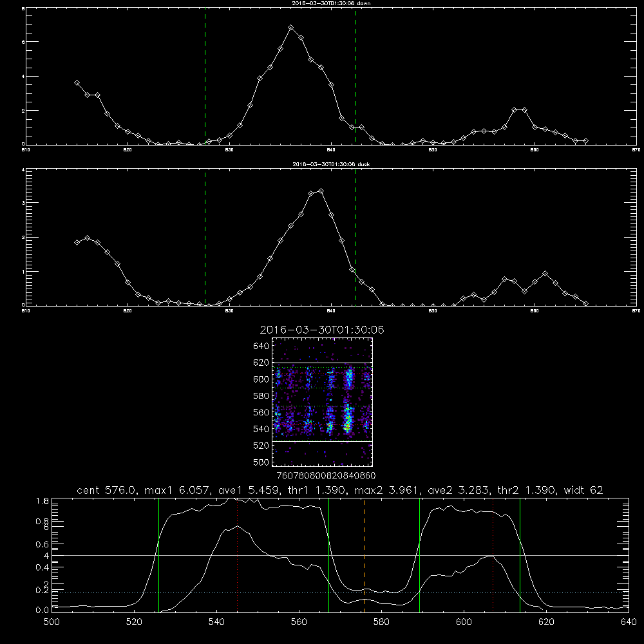644x644 pixels.
Task: Click the "thr2 1.390" value in stats line
Action: [x=527, y=490]
